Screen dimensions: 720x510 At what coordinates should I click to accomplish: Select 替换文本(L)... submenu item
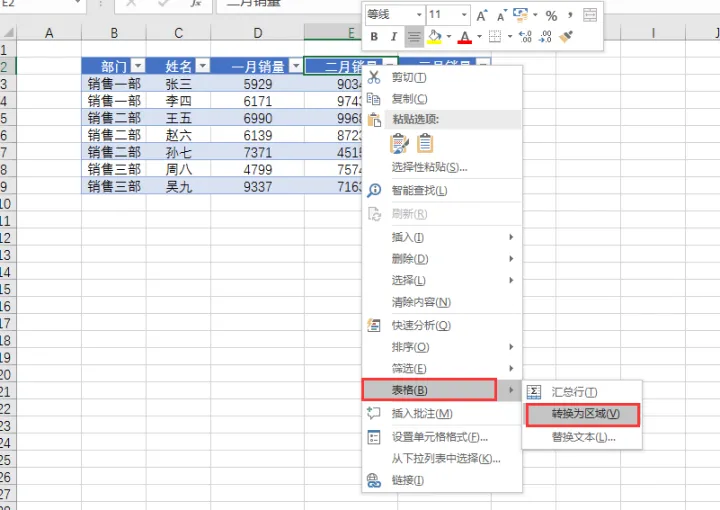582,437
